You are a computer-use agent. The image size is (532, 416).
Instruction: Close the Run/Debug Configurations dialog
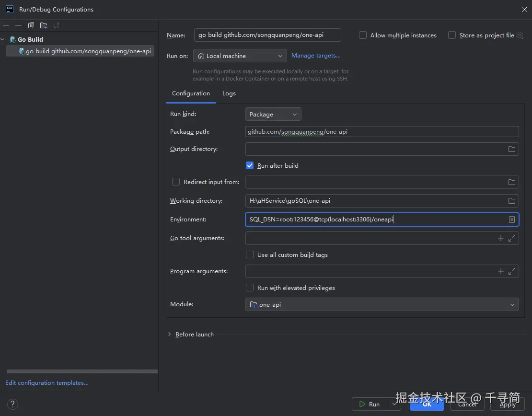(524, 10)
